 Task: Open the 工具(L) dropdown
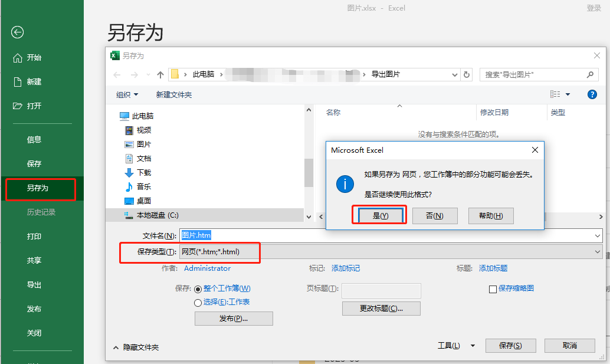pyautogui.click(x=456, y=346)
